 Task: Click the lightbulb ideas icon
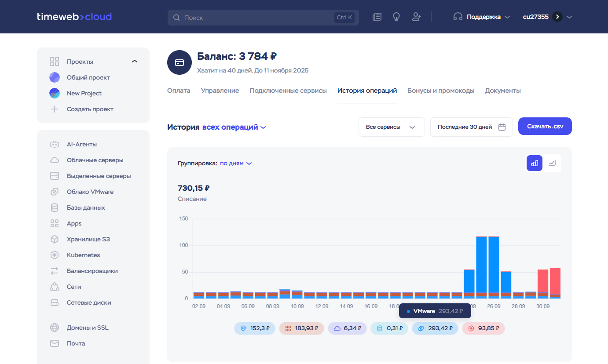(396, 17)
